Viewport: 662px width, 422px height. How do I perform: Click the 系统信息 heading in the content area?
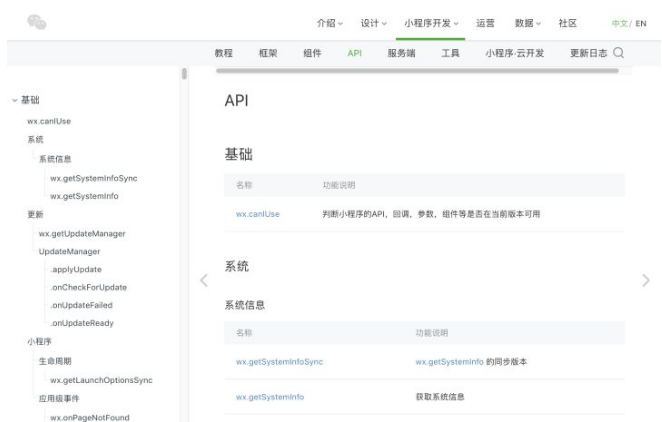245,305
